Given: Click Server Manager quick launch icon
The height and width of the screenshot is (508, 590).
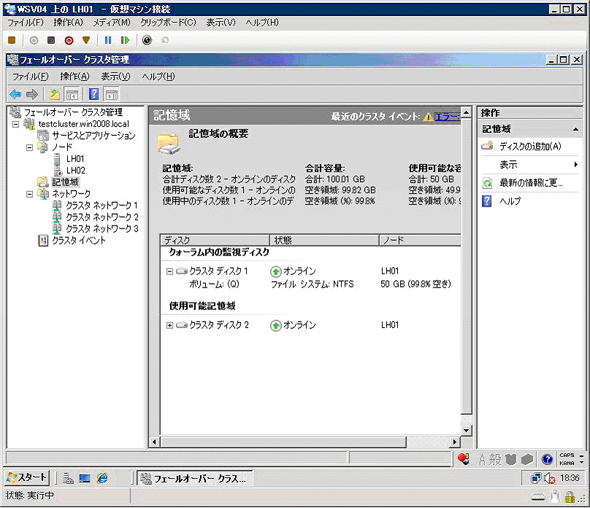Looking at the screenshot, I should [68, 478].
